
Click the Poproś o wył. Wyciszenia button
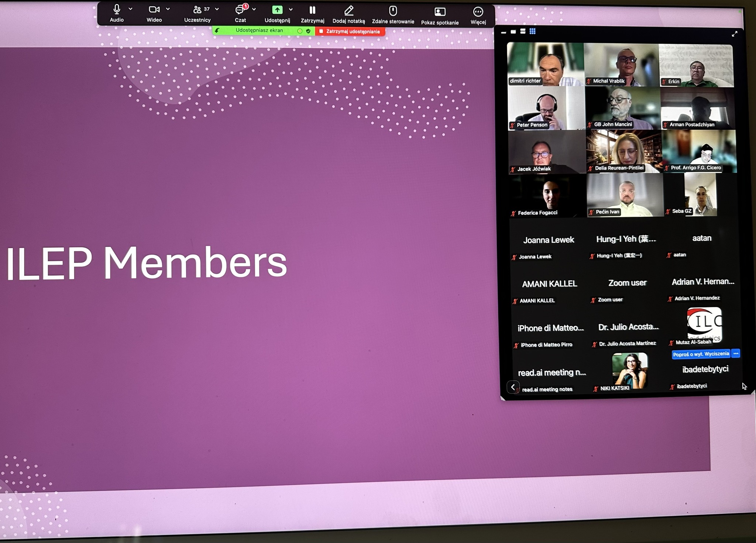click(x=701, y=354)
